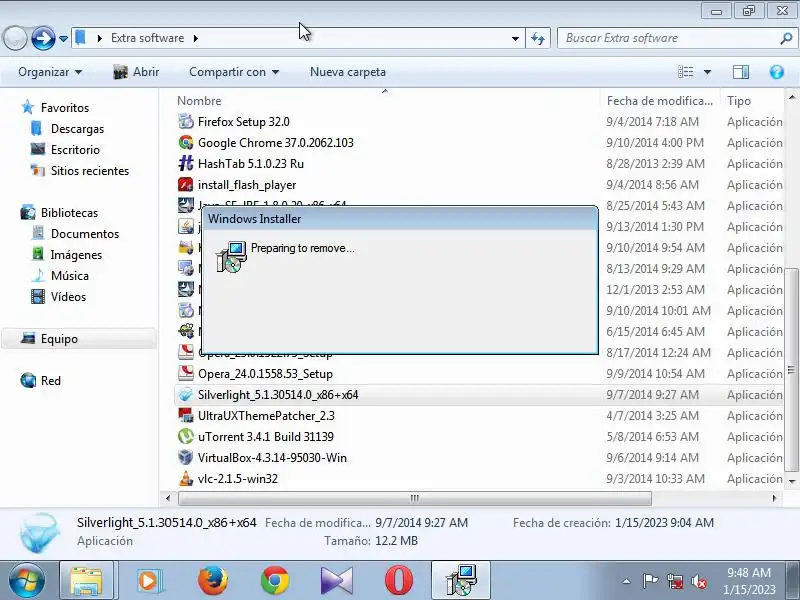
Task: Click Abrir in the toolbar
Action: [136, 72]
